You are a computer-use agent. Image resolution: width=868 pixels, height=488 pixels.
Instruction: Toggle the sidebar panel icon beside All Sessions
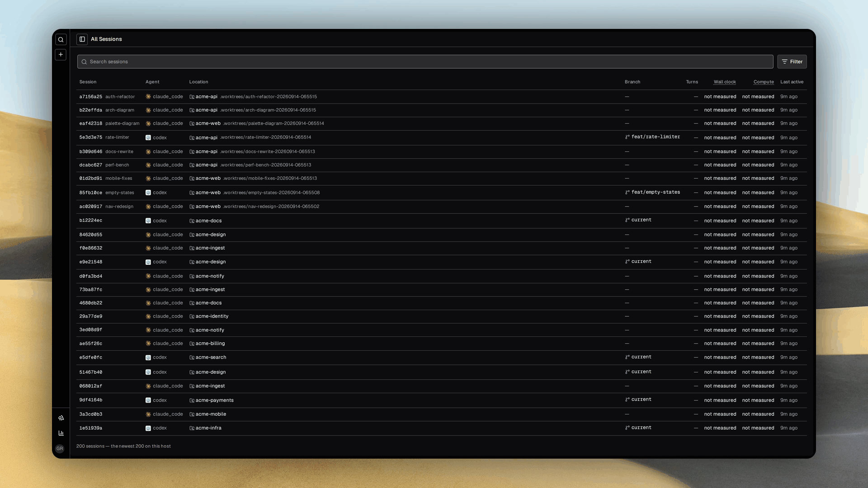click(x=82, y=39)
